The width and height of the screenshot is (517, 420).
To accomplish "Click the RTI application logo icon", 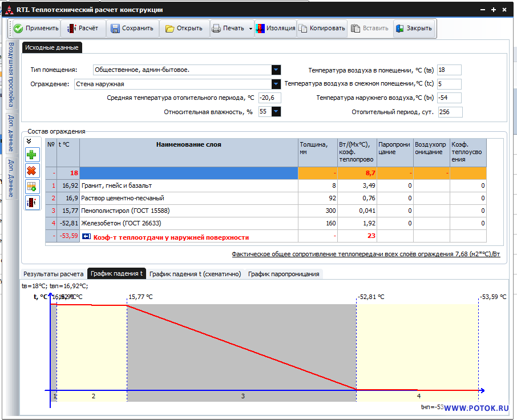I will [x=9, y=10].
